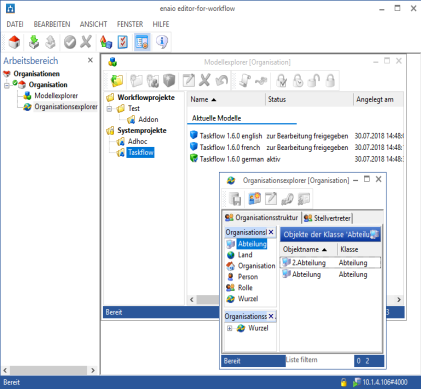Image resolution: width=421 pixels, height=389 pixels.
Task: Click the checklist clipboard icon in main toolbar
Action: tap(123, 42)
